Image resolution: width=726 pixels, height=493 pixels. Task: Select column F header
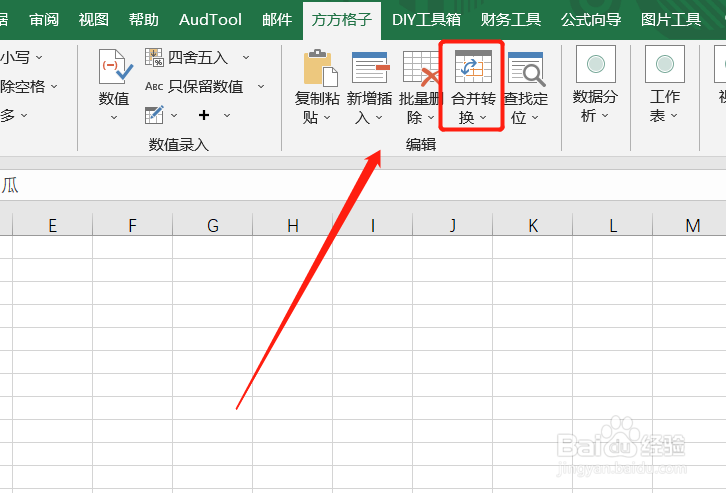coord(132,225)
